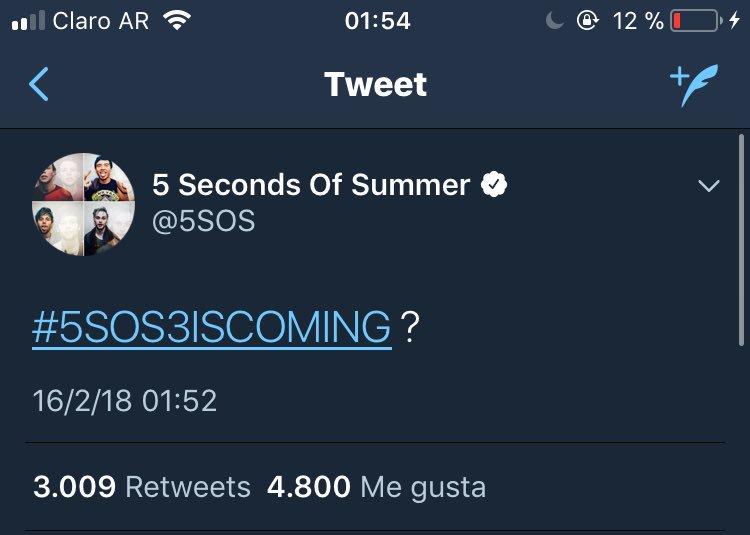Screen dimensions: 750x535
Task: Tap the Wi-Fi status icon
Action: 177,21
